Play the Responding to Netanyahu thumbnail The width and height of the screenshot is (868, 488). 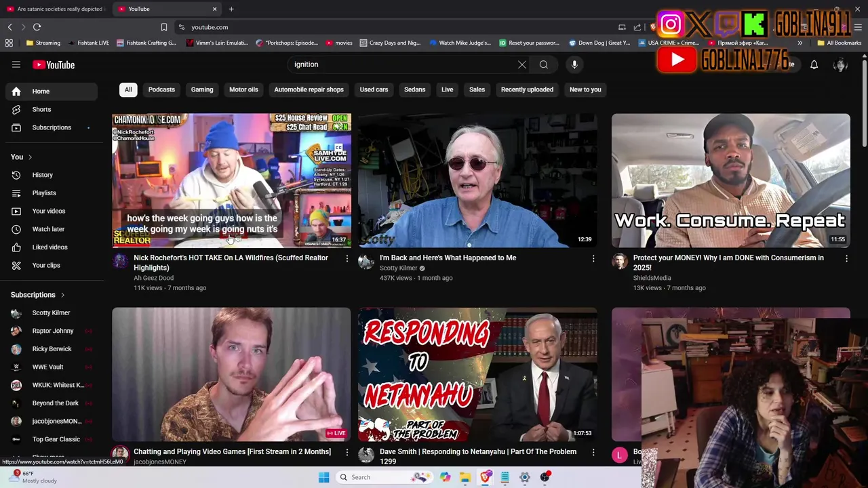point(478,374)
